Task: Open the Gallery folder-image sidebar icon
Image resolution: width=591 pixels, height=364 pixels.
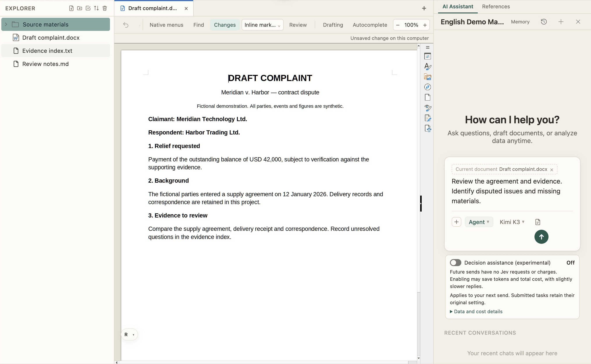Action: [428, 77]
